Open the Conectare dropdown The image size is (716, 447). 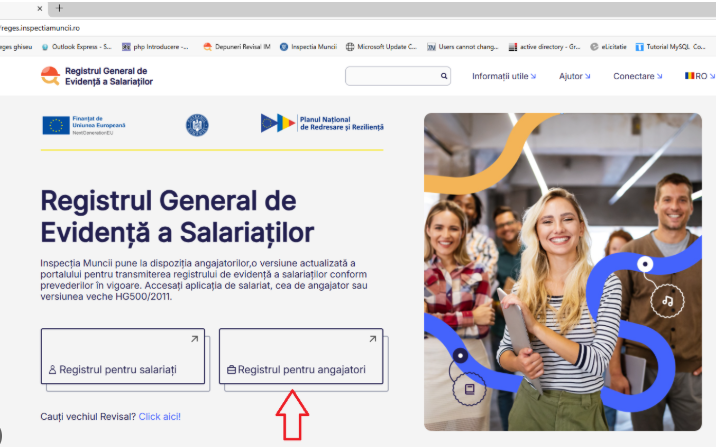click(637, 76)
